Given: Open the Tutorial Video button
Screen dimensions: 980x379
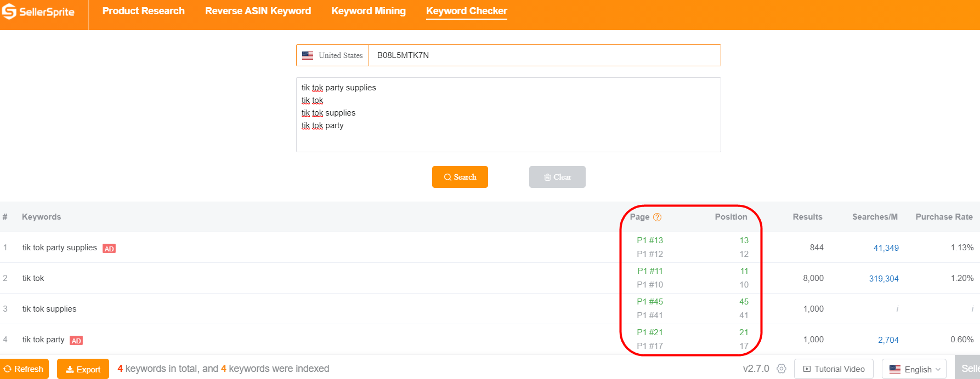Looking at the screenshot, I should pyautogui.click(x=834, y=369).
